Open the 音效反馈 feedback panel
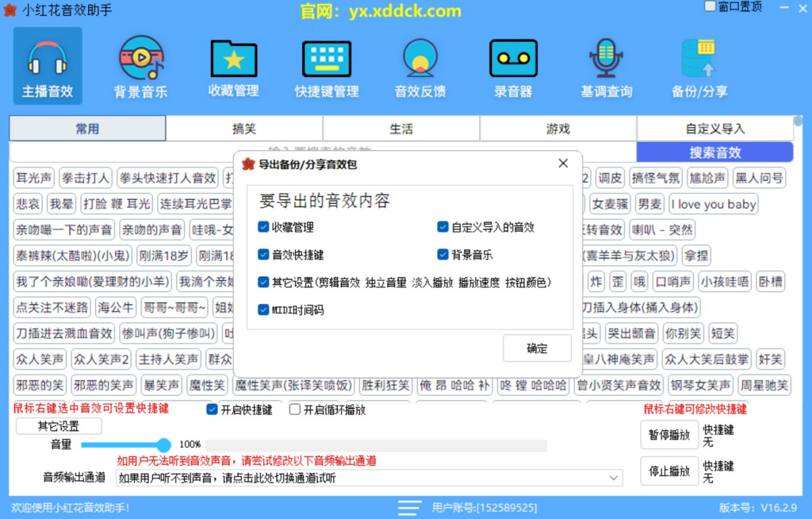The width and height of the screenshot is (812, 519). click(x=420, y=64)
